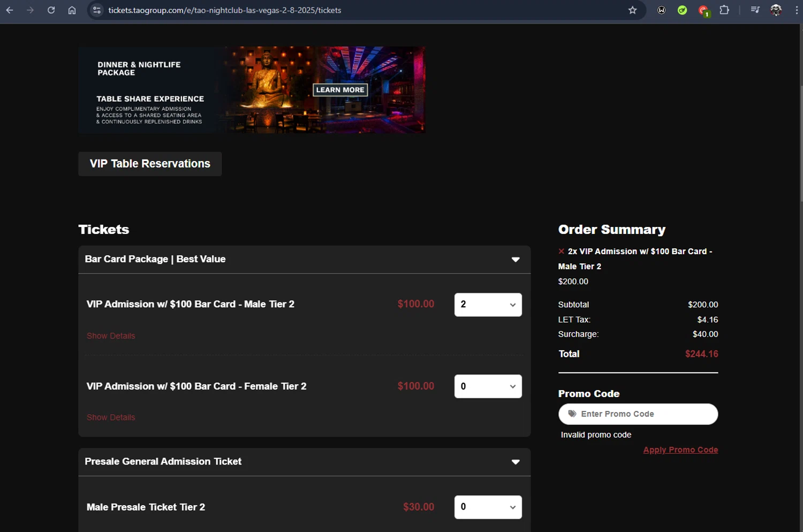Open the browser three-dot menu
This screenshot has height=532, width=803.
(x=797, y=10)
